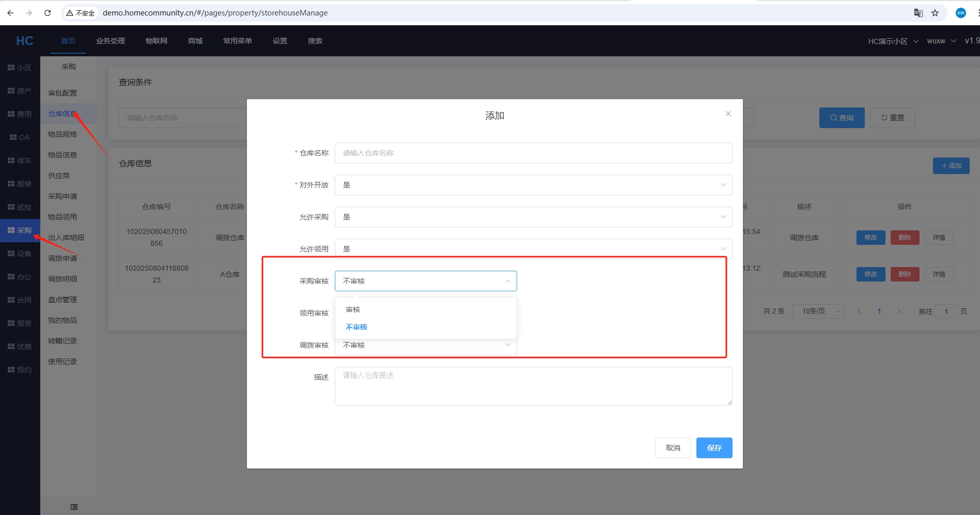Image resolution: width=980 pixels, height=515 pixels.
Task: Click 删除 for the 测试采购流程 row
Action: [x=905, y=274]
